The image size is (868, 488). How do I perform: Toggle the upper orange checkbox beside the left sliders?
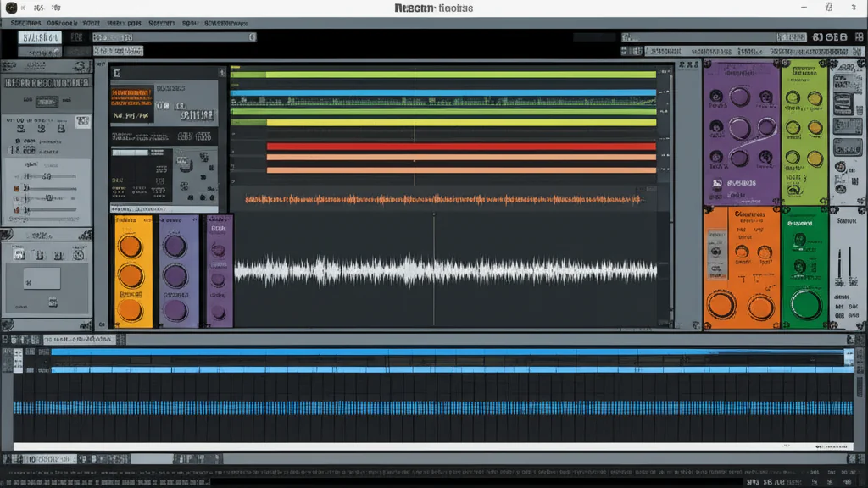[17, 189]
